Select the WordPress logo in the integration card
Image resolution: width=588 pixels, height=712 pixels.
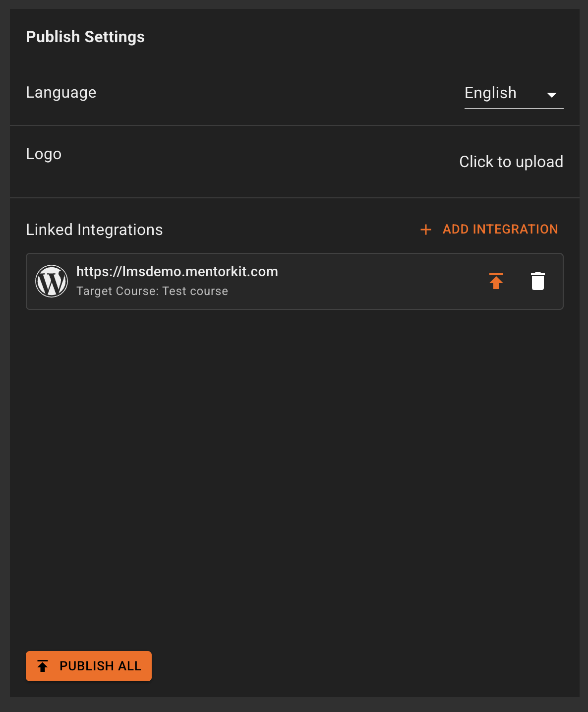(x=52, y=281)
